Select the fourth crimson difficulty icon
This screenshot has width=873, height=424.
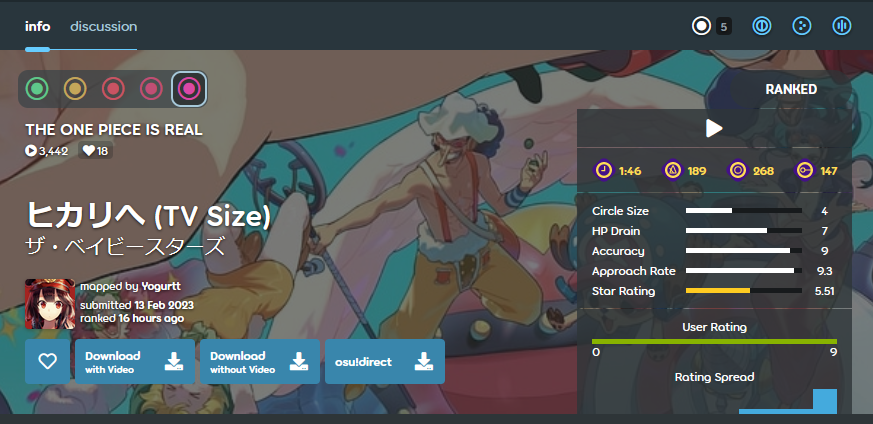(x=151, y=88)
